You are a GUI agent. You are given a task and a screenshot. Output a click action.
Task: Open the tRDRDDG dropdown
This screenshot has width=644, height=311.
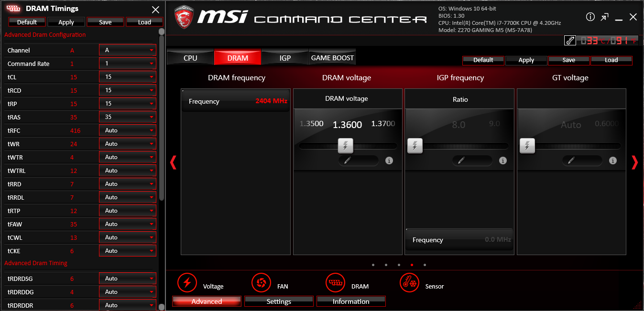128,292
